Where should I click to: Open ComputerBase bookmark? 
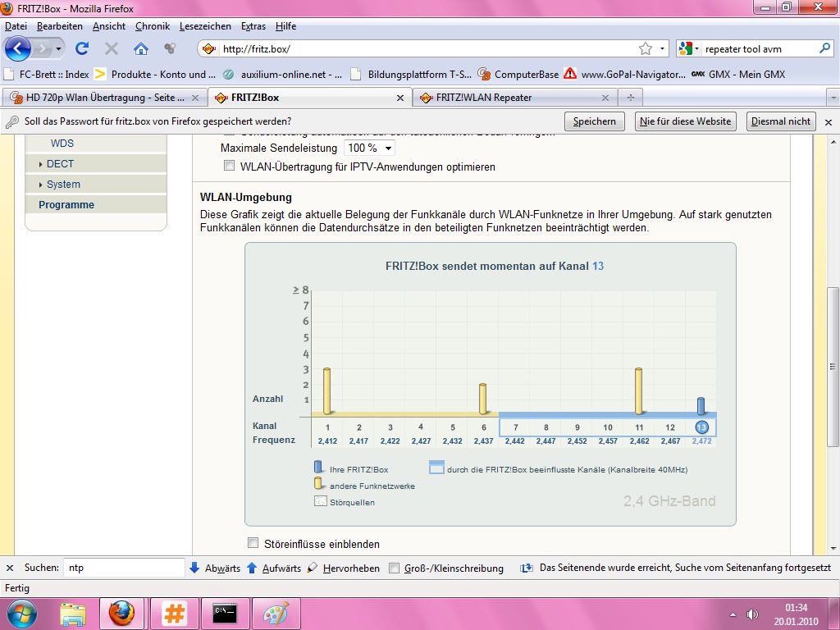coord(518,75)
